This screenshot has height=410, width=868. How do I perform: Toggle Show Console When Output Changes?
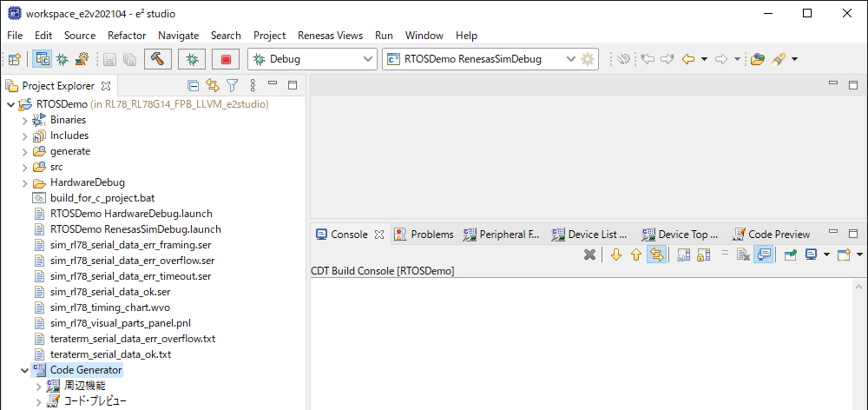point(763,255)
